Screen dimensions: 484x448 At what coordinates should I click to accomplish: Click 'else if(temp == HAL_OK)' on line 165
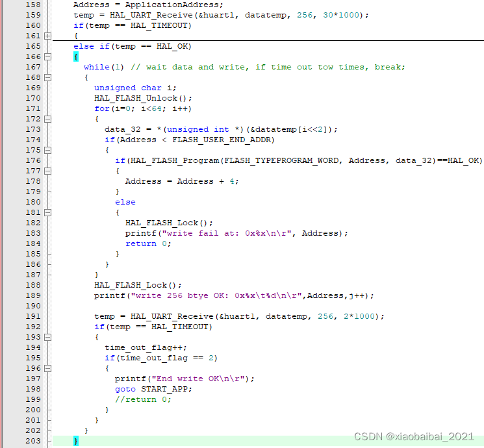click(x=133, y=47)
